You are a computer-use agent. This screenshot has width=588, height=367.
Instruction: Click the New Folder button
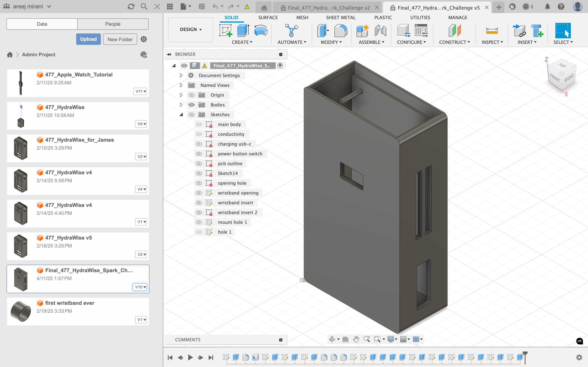pos(120,39)
